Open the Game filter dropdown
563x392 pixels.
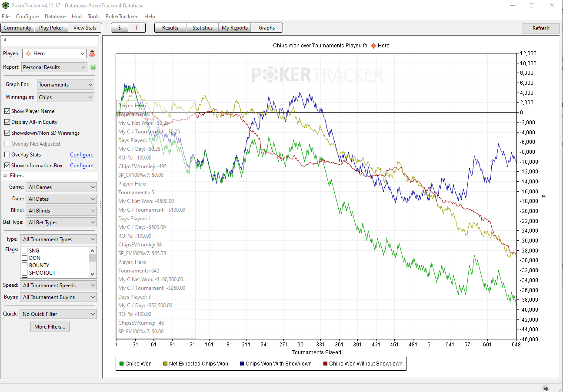pyautogui.click(x=61, y=187)
